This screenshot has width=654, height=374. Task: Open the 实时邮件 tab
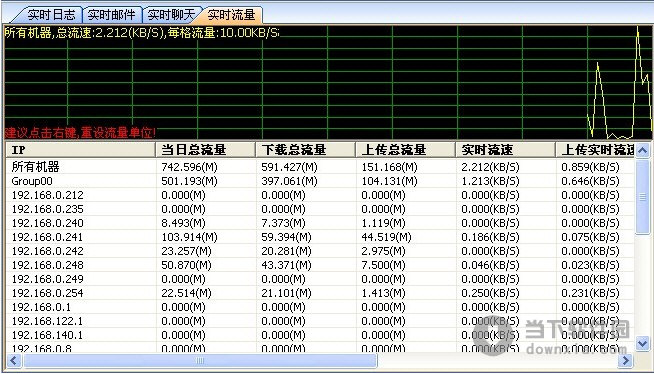[111, 15]
